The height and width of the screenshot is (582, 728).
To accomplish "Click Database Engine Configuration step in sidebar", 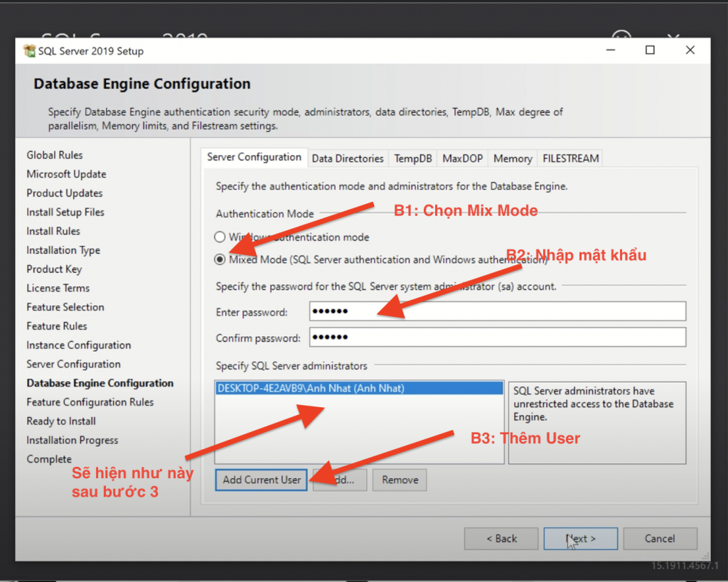I will point(100,383).
